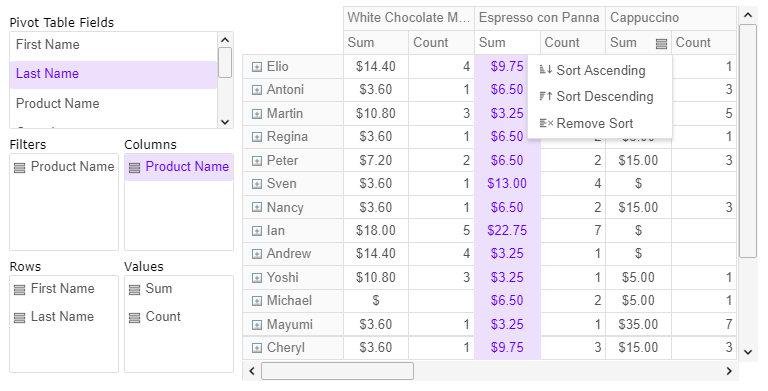The image size is (768, 391).
Task: Click the White Chocolate M… column header
Action: (x=408, y=18)
